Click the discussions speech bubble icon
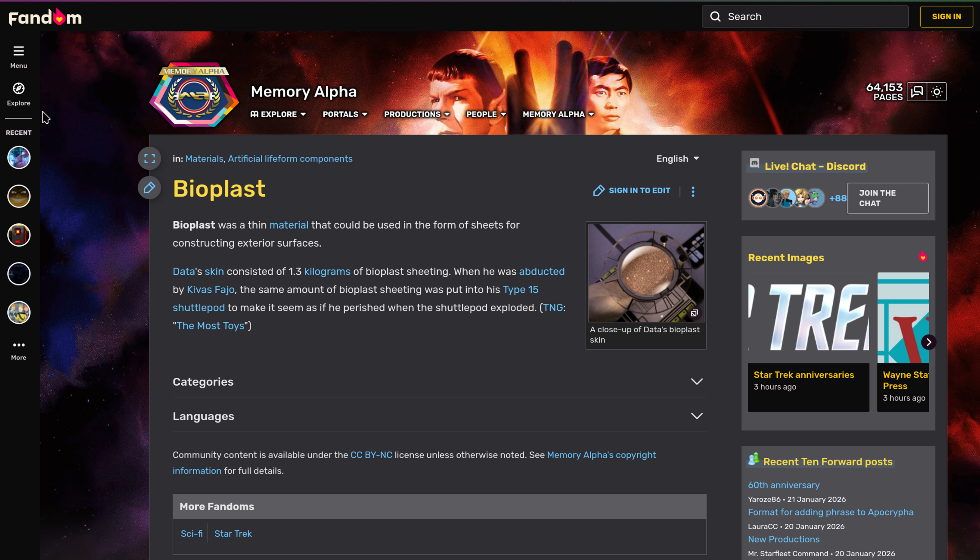980x560 pixels. coord(917,92)
